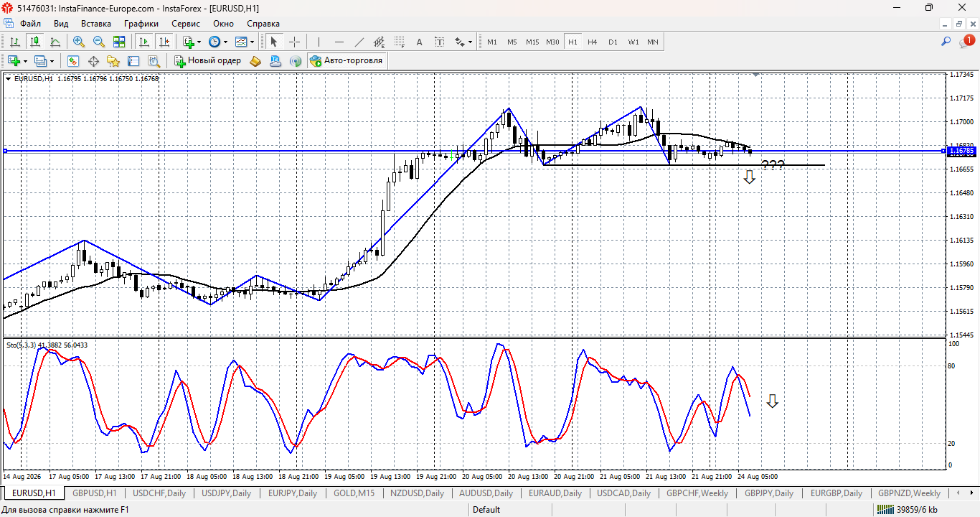The image size is (980, 517).
Task: Switch timeframe to M30
Action: pos(552,42)
